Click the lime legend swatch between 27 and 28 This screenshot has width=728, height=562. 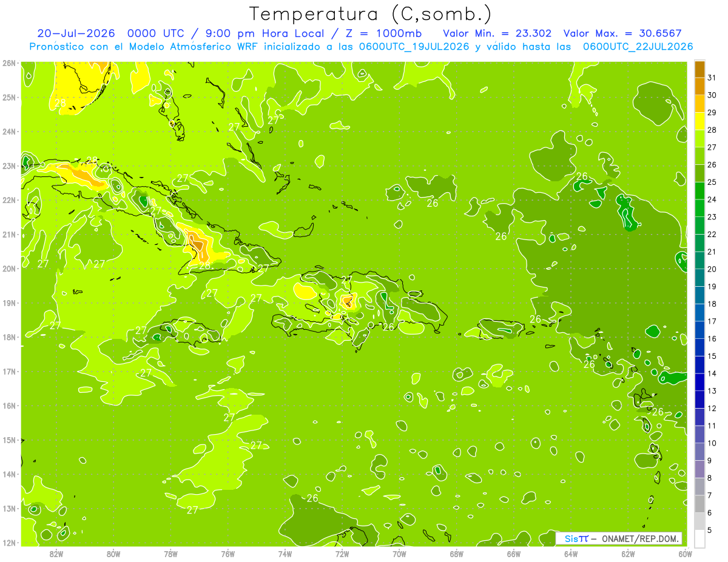pos(699,139)
